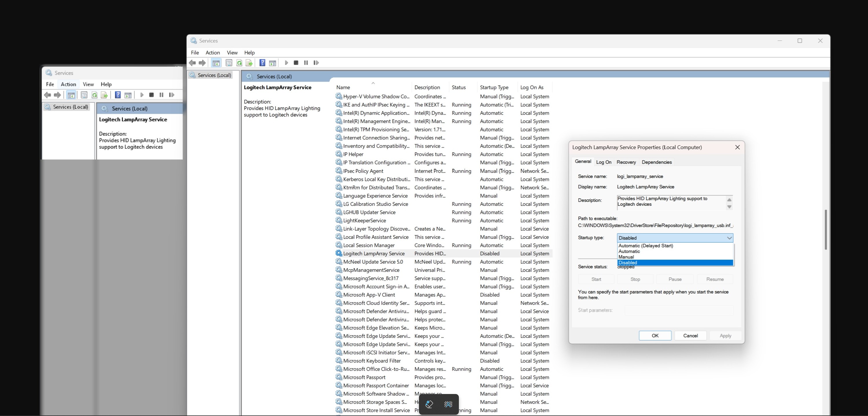The image size is (868, 416).
Task: Select the IP Helper service row
Action: point(444,154)
